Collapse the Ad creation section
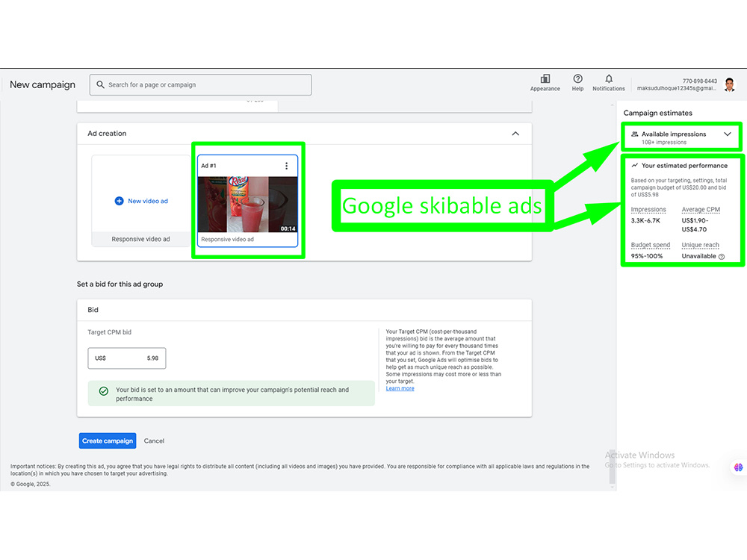 515,134
